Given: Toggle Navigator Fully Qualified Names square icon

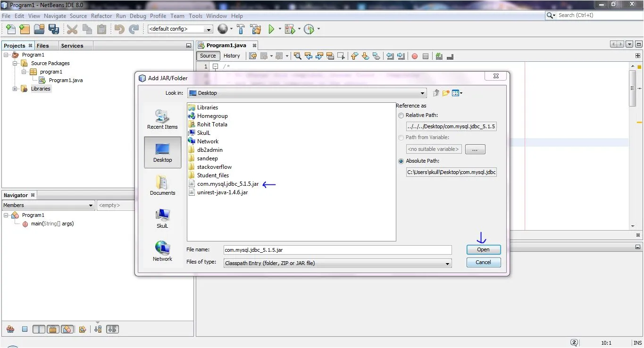Looking at the screenshot, I should pos(25,329).
